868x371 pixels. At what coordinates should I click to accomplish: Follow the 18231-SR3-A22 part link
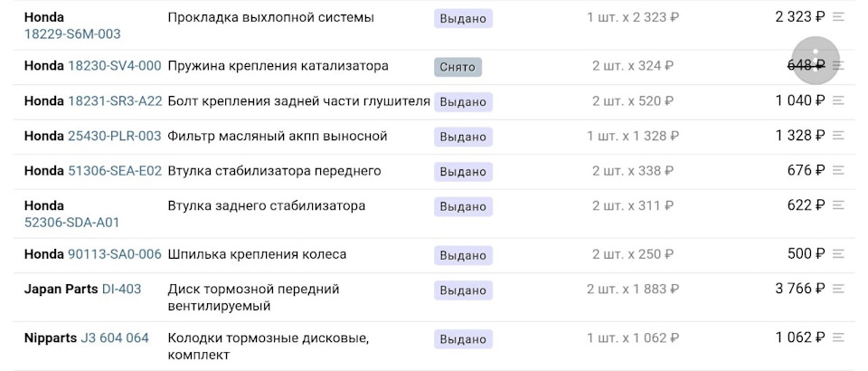coord(115,100)
